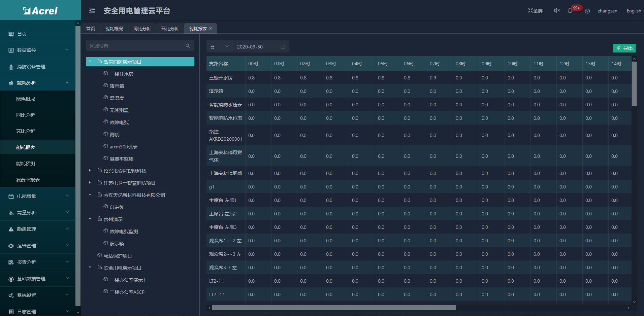
Task: Click the search magnifier in 区域位置 box
Action: (188, 46)
